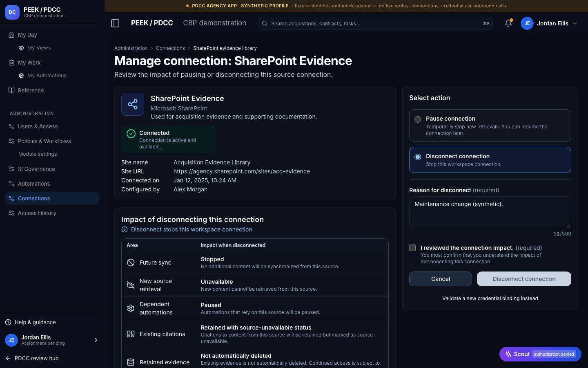Viewport: 588px width, 368px height.
Task: Click the Existing citations quote icon
Action: [131, 334]
